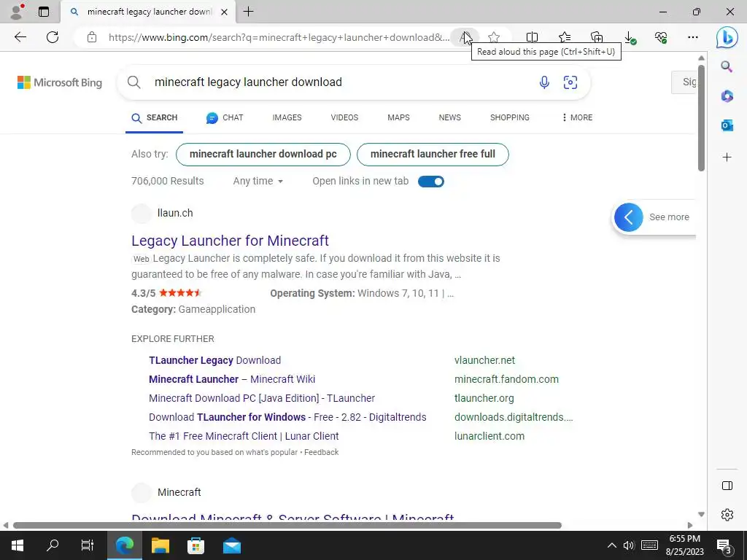Close the minecraft legacy launcher tab
This screenshot has height=560, width=747.
click(x=225, y=12)
